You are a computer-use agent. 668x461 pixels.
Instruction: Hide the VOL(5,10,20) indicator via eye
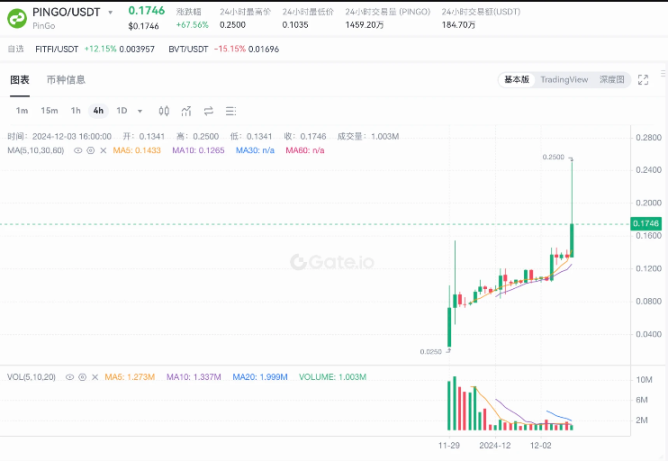(x=68, y=377)
